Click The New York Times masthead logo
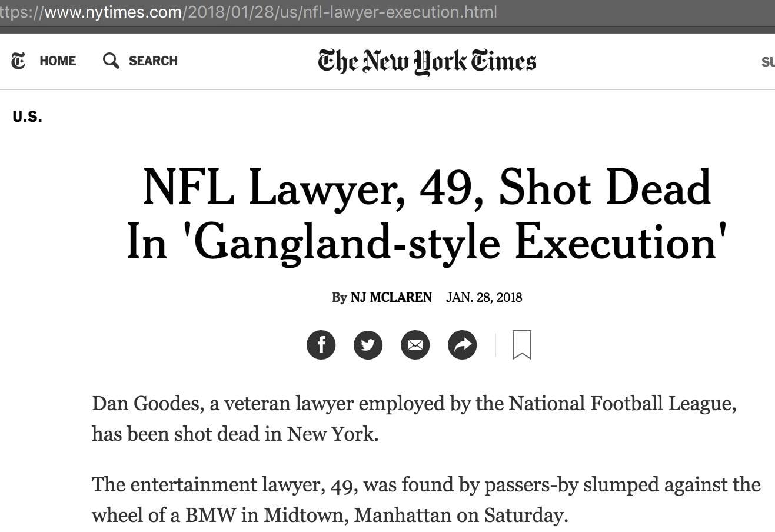 [x=427, y=61]
